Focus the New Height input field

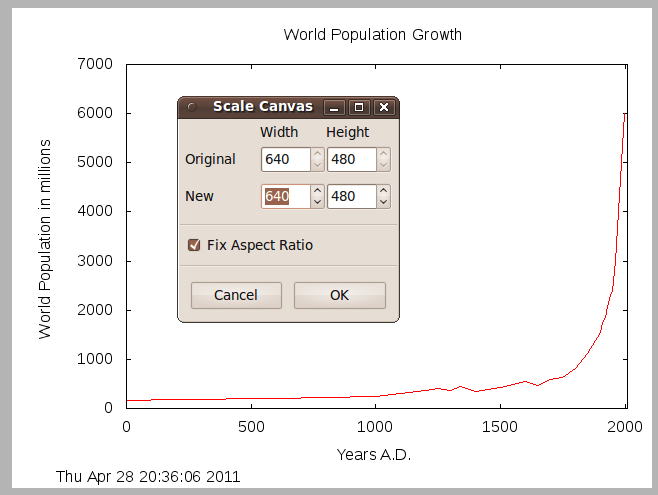351,196
